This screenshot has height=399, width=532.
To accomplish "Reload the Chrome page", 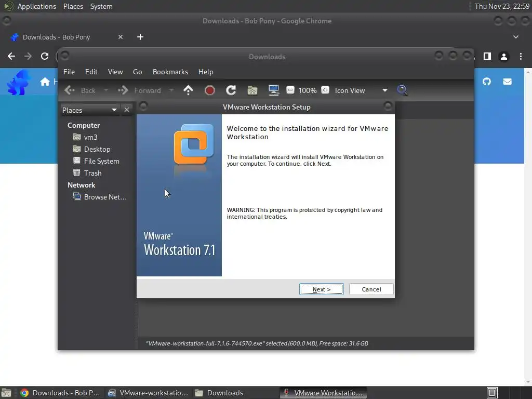I will (x=45, y=56).
